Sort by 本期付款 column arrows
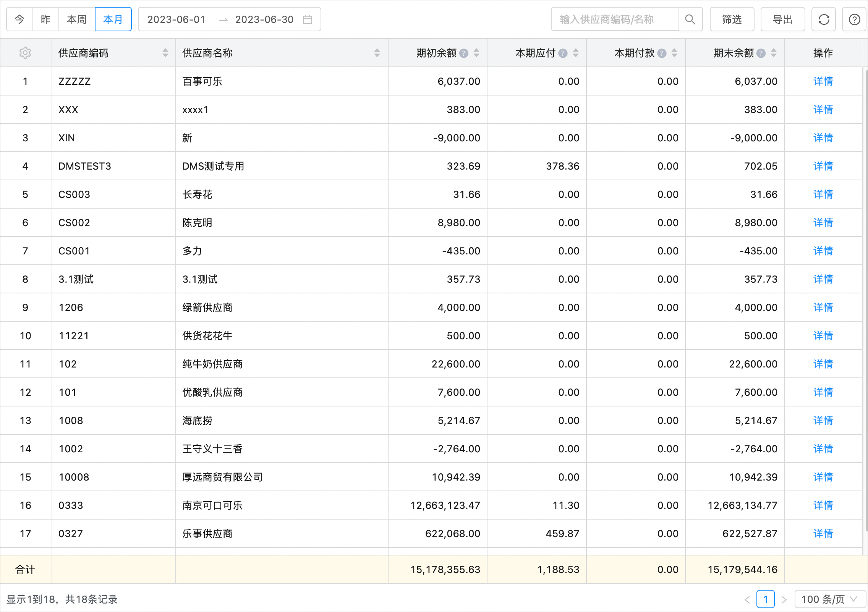 674,53
